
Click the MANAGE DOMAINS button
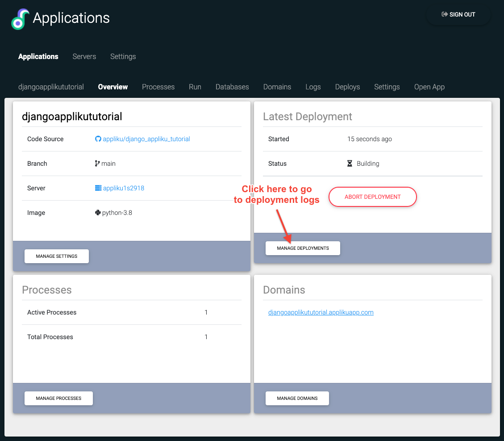297,398
